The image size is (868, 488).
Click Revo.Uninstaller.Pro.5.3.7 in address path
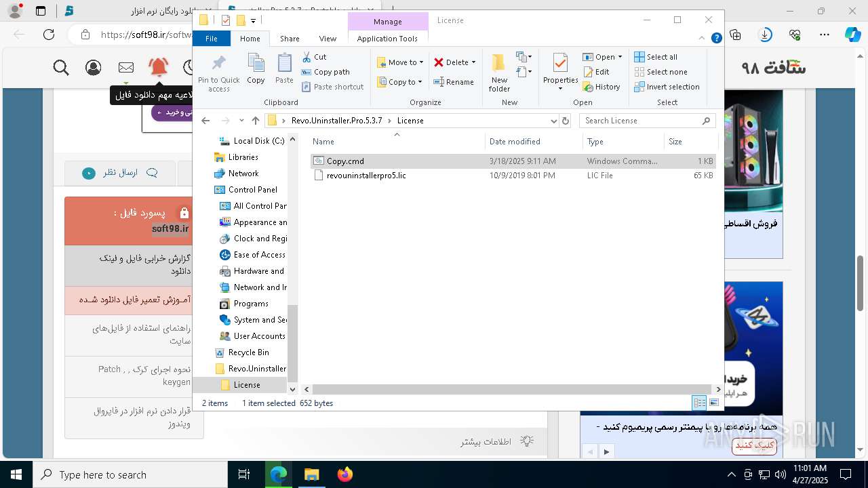[x=337, y=121]
